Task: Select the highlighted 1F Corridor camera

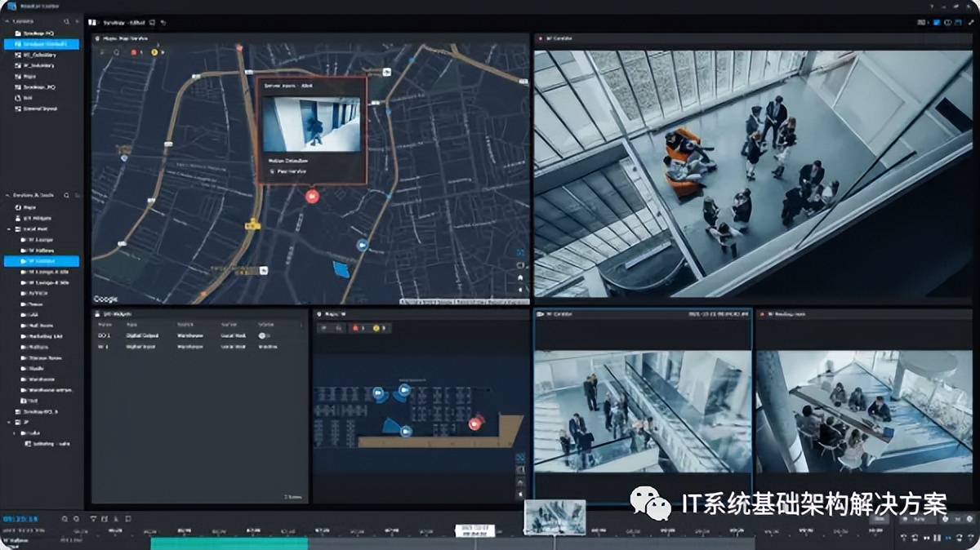Action: coord(42,261)
